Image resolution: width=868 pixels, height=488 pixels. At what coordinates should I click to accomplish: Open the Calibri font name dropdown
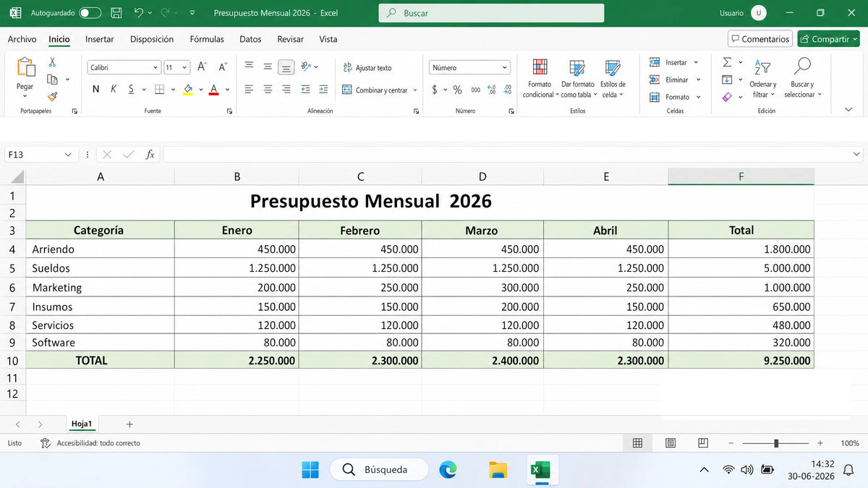click(x=156, y=67)
